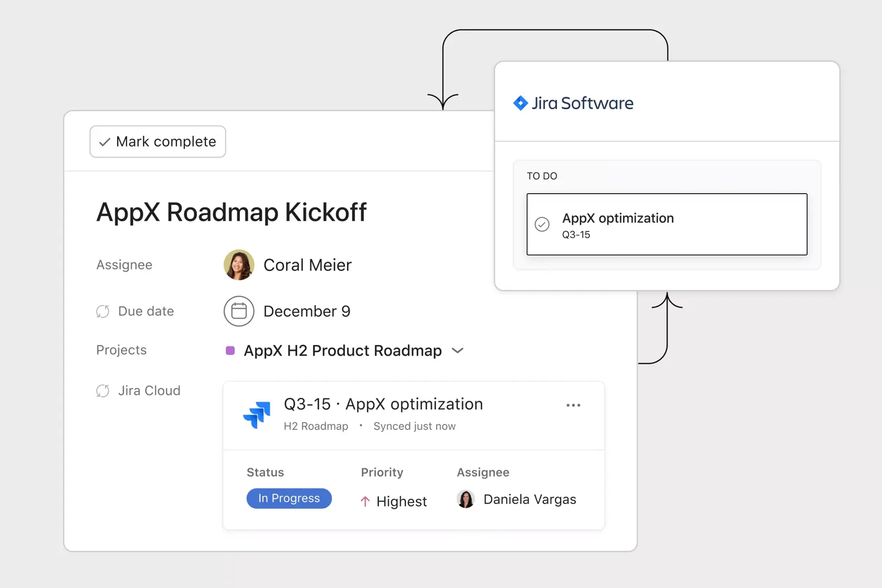
Task: Expand the AppX H2 Product Roadmap dropdown
Action: coord(457,351)
